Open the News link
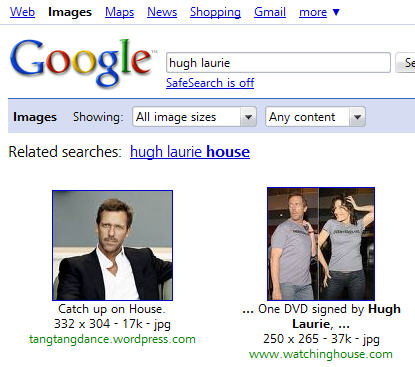Screen dimensions: 415x367 162,12
